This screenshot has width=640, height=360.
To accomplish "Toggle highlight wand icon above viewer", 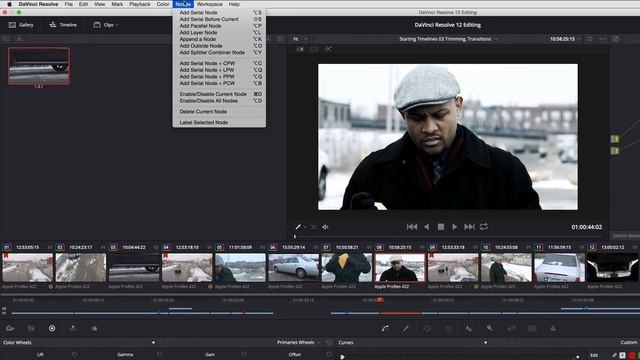I will pyautogui.click(x=328, y=49).
